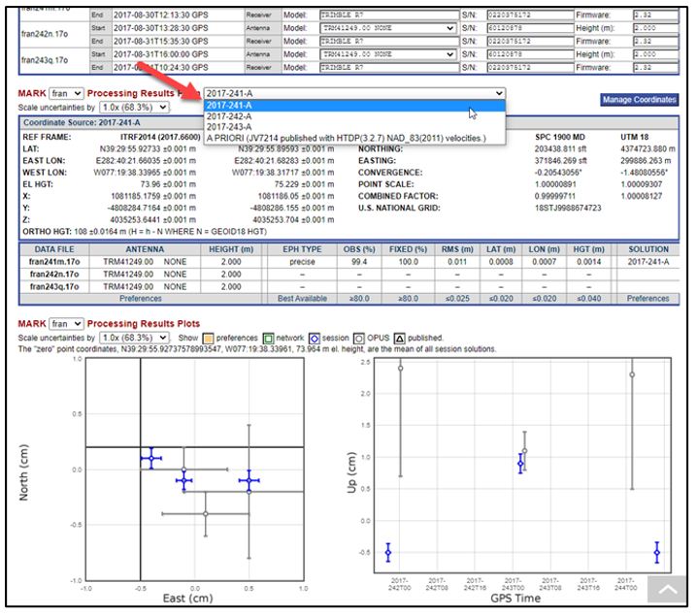Select 2017-242-A in the dropdown list

coord(354,116)
